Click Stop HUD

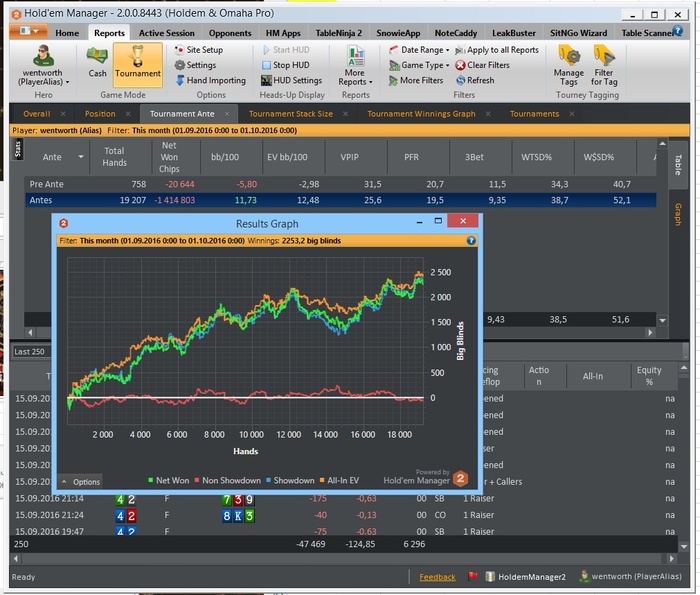286,65
